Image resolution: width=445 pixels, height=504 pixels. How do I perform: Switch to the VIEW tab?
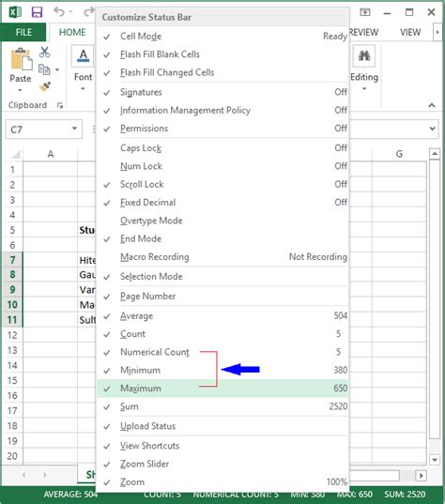(x=410, y=33)
